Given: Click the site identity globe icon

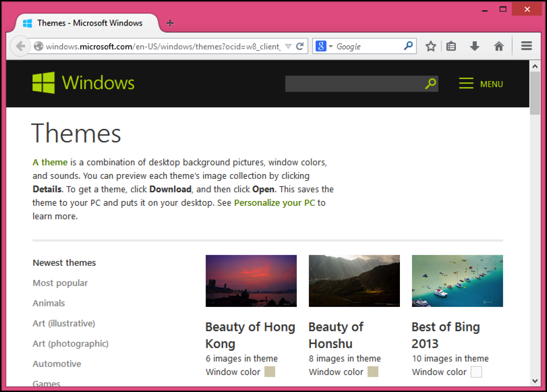Looking at the screenshot, I should click(38, 46).
